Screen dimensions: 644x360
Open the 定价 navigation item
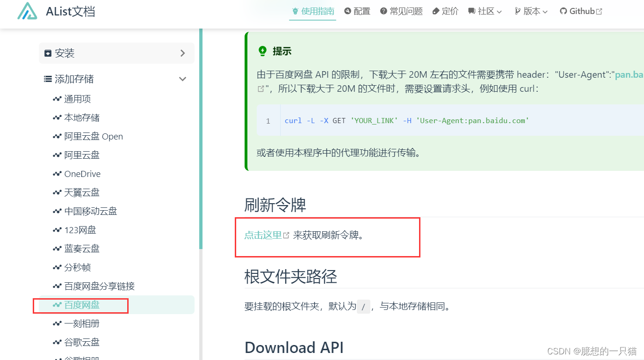[445, 11]
